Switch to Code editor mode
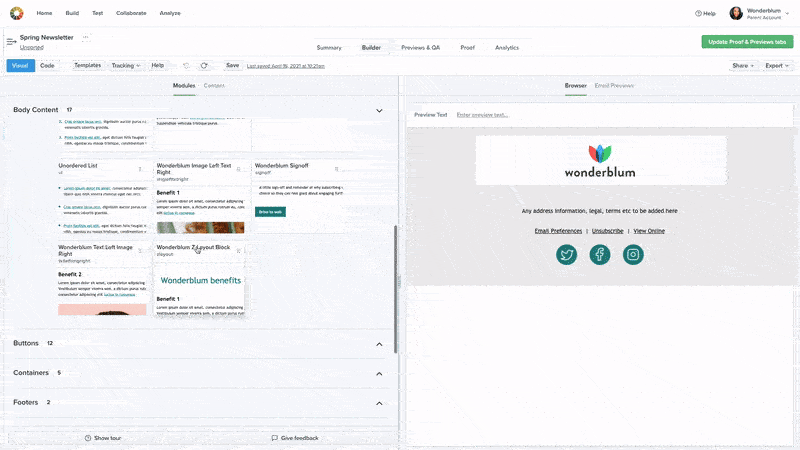800x450 pixels. tap(47, 65)
